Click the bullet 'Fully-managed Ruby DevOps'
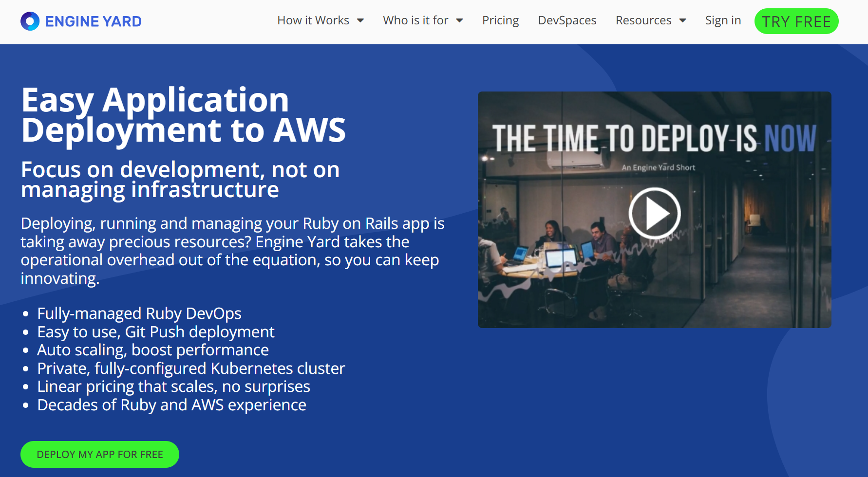Screen dimensions: 868x477 tap(139, 313)
